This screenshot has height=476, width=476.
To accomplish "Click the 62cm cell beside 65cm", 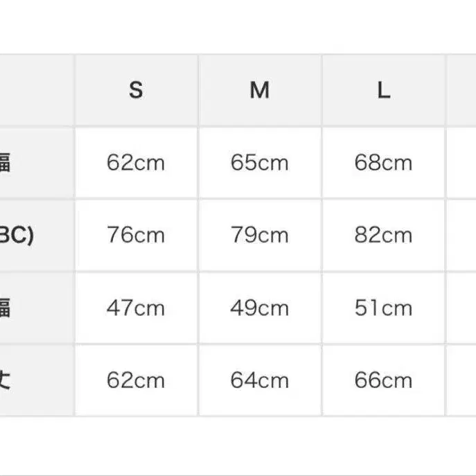I will (x=136, y=163).
